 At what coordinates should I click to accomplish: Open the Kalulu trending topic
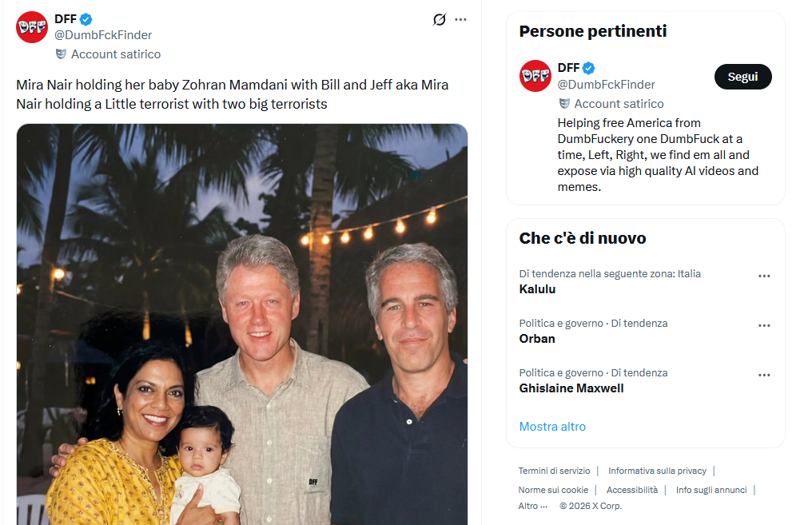537,289
